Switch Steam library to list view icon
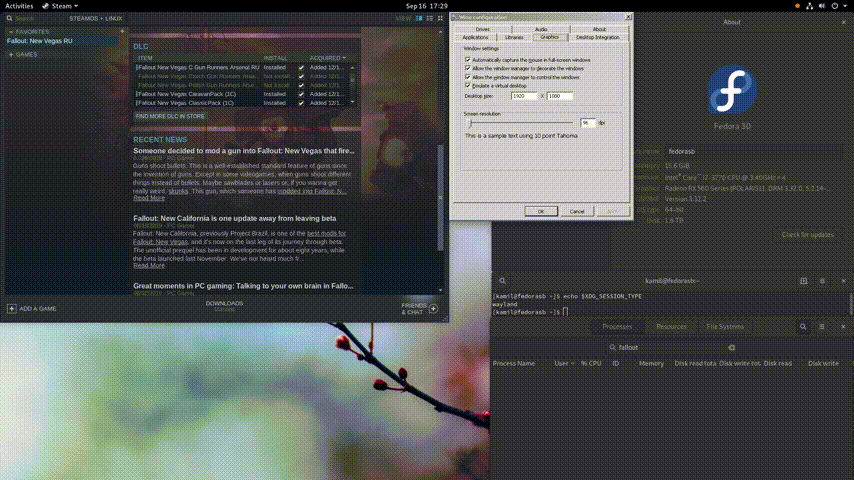 (x=430, y=19)
